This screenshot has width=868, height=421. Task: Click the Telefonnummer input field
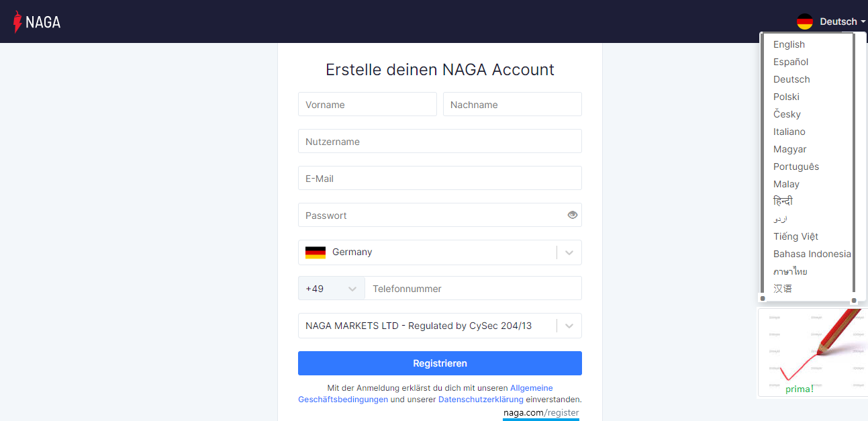pyautogui.click(x=473, y=289)
